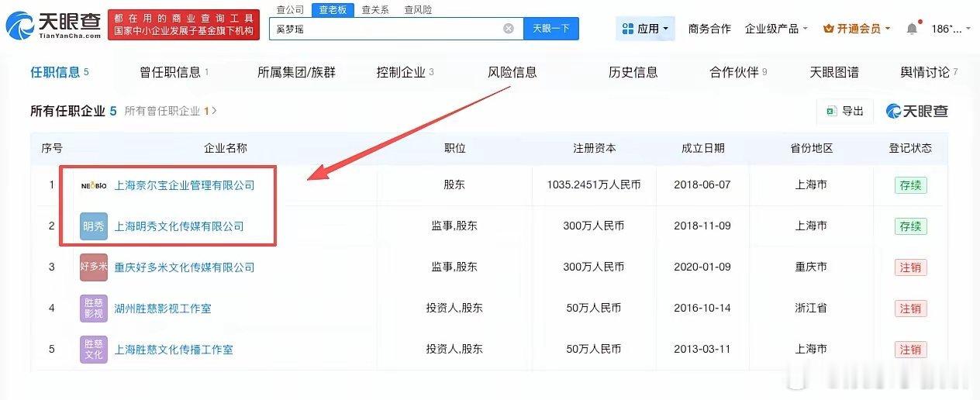Viewport: 980px width, 400px height.
Task: Open the 历史信息 tab
Action: pos(633,72)
